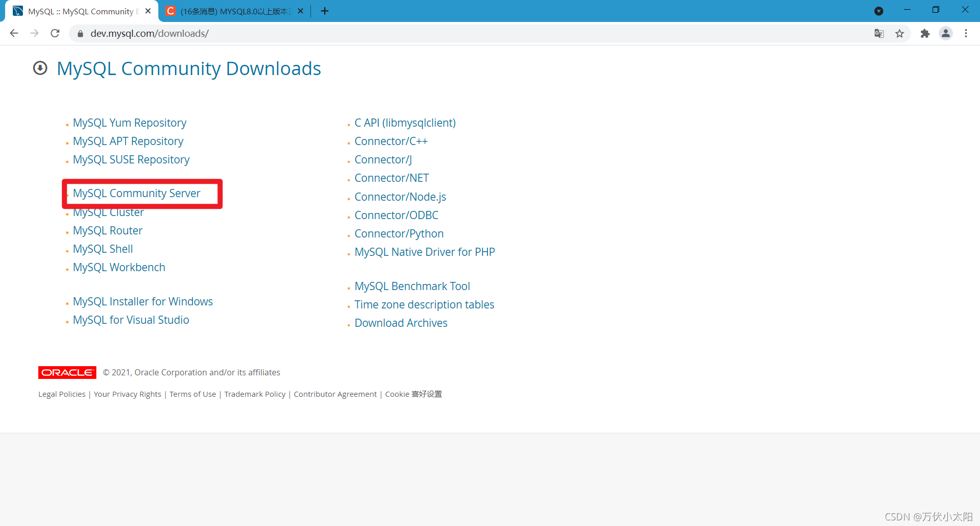Viewport: 980px width, 526px height.
Task: Open MySQL Native Driver for PHP link
Action: tap(425, 252)
